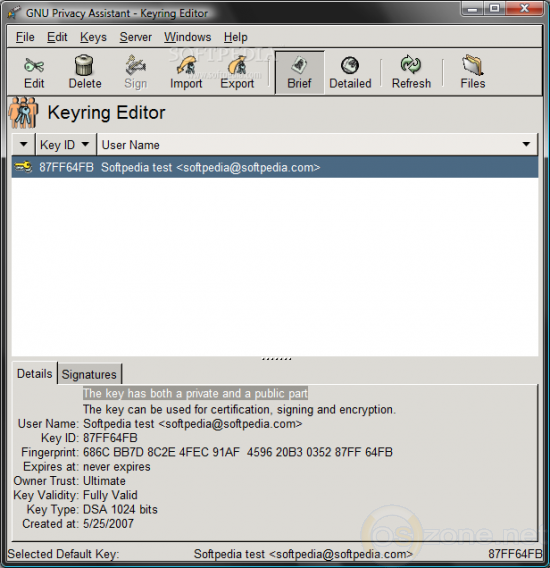Switch to Detailed view
Screen dimensions: 550x568
click(x=350, y=72)
